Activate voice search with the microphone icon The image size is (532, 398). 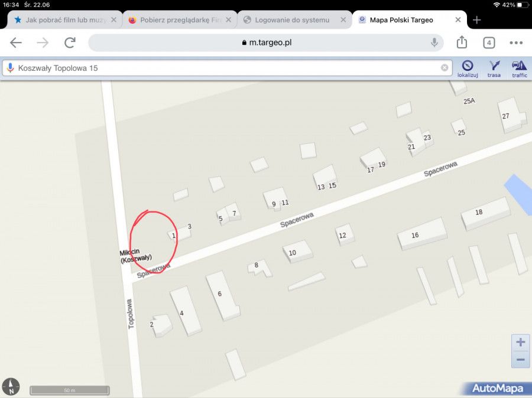point(9,67)
